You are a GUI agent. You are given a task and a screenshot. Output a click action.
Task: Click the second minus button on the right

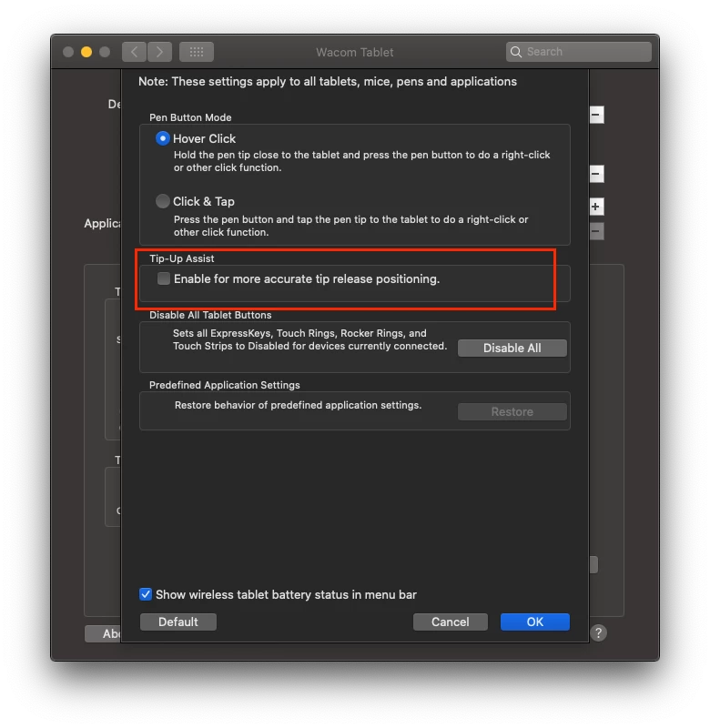596,174
